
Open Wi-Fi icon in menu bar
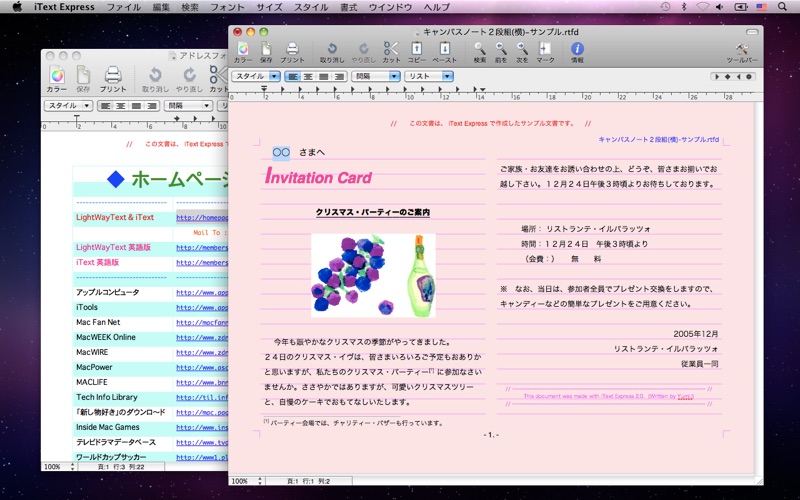(x=703, y=7)
